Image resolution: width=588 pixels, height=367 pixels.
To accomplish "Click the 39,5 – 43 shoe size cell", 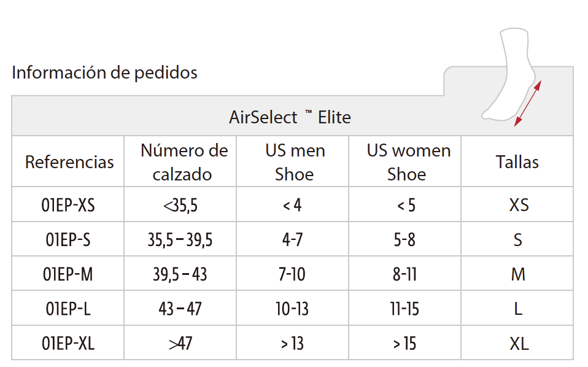I will click(180, 274).
